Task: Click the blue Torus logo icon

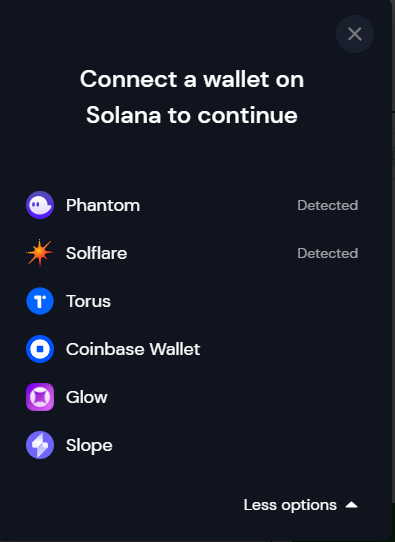Action: 40,301
